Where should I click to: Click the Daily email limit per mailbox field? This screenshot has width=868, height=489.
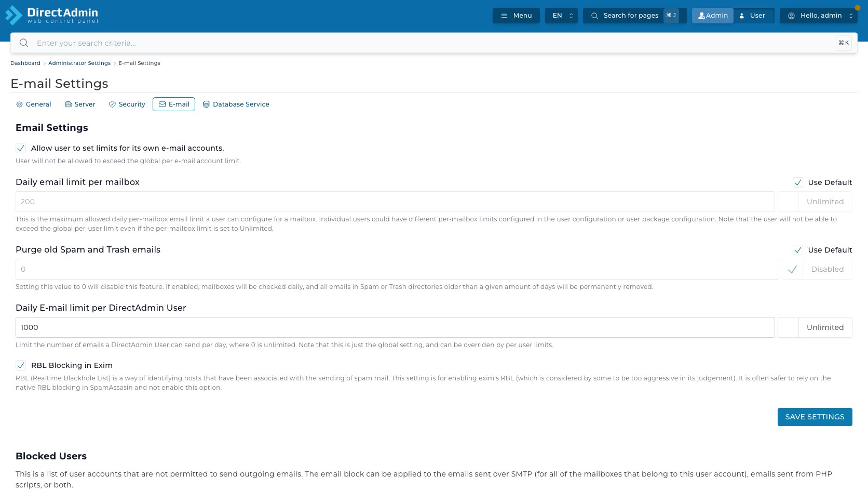pos(395,202)
